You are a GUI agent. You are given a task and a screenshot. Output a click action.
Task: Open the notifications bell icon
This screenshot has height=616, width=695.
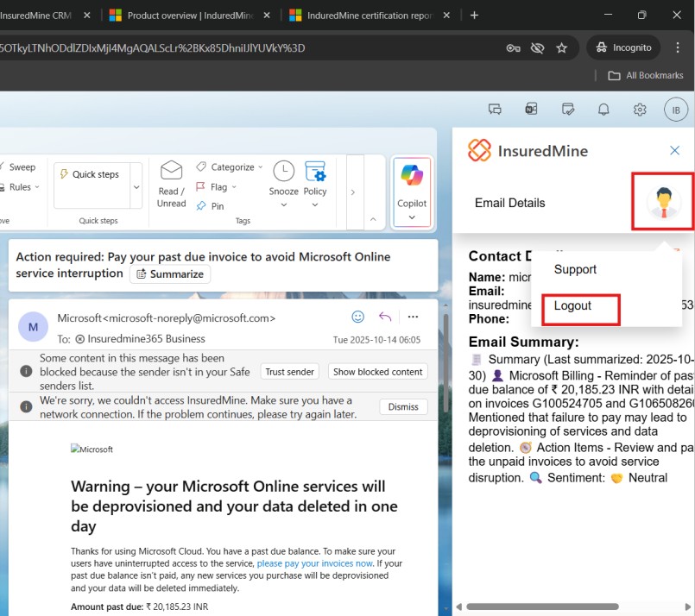pyautogui.click(x=603, y=110)
